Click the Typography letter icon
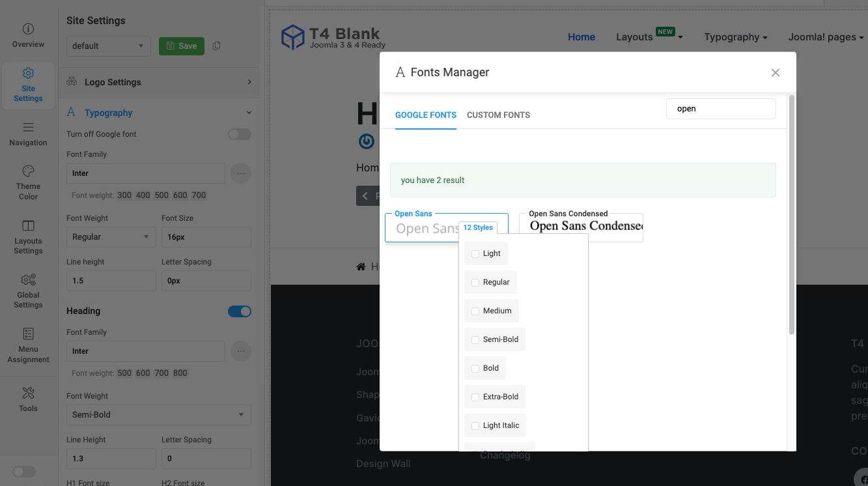 [x=72, y=113]
